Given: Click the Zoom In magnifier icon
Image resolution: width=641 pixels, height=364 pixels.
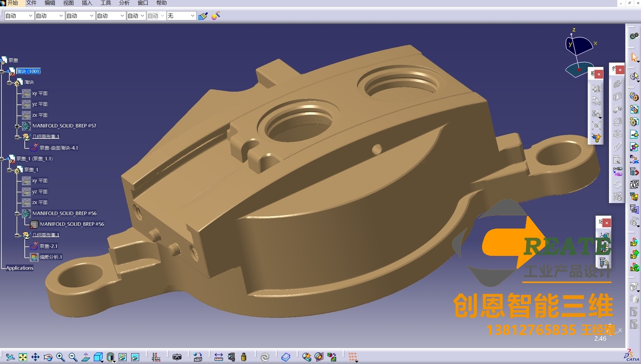Looking at the screenshot, I should (60, 357).
